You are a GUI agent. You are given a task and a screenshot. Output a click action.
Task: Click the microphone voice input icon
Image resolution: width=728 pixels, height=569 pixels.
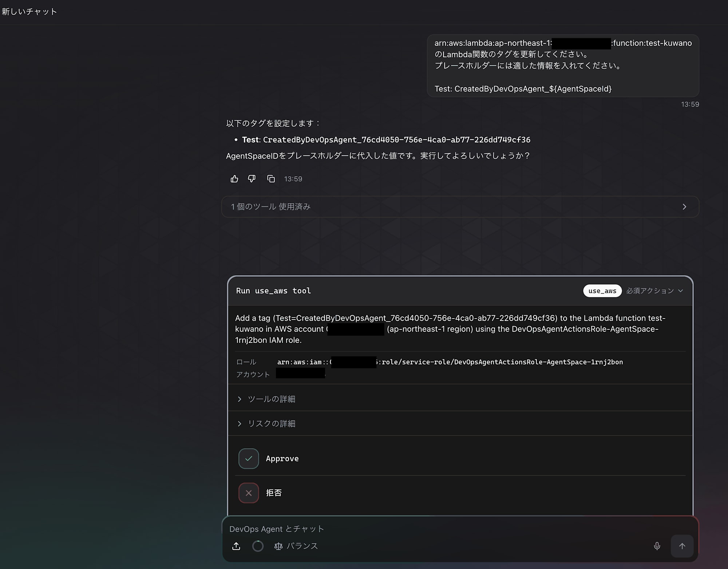click(x=657, y=546)
